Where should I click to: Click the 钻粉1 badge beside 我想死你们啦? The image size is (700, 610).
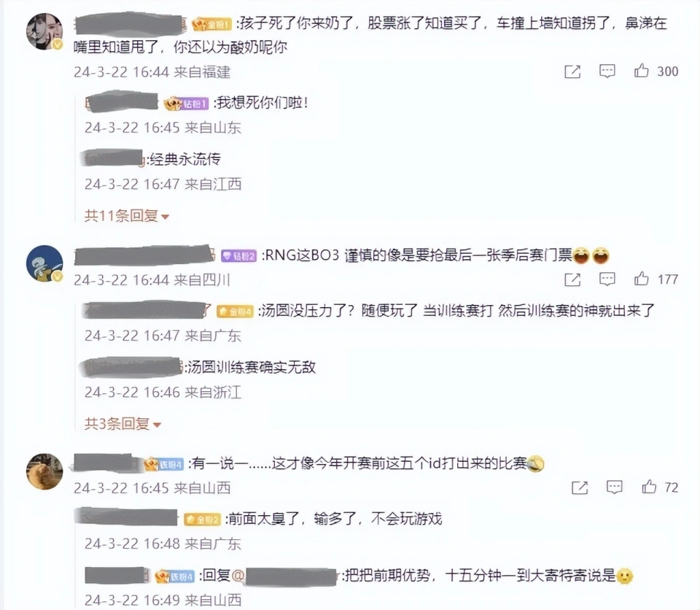[186, 104]
